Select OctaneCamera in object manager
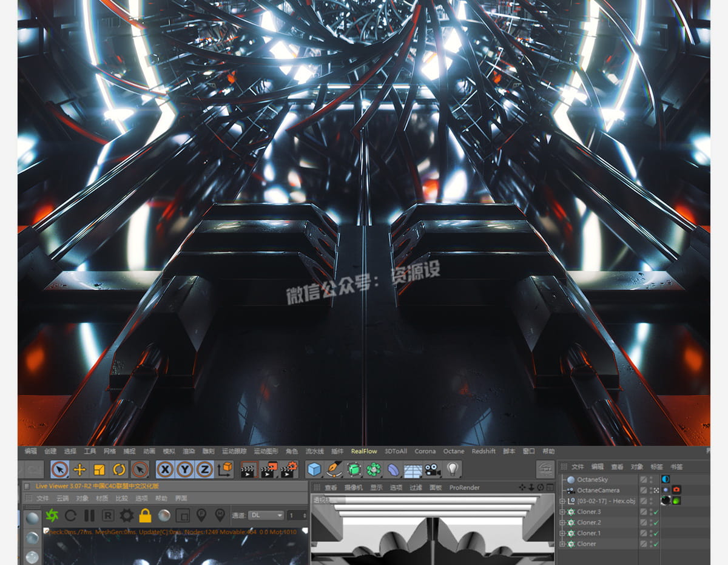 pyautogui.click(x=598, y=490)
